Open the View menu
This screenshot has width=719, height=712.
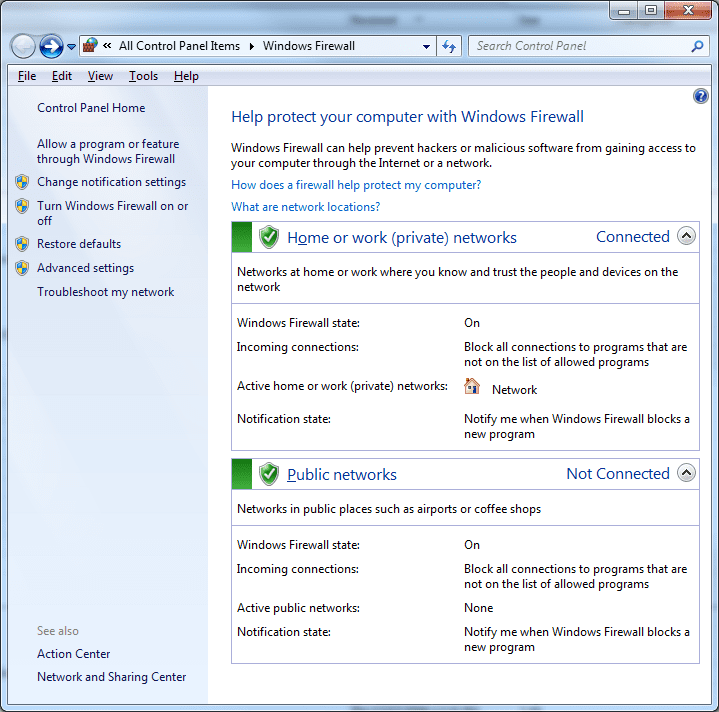(100, 76)
